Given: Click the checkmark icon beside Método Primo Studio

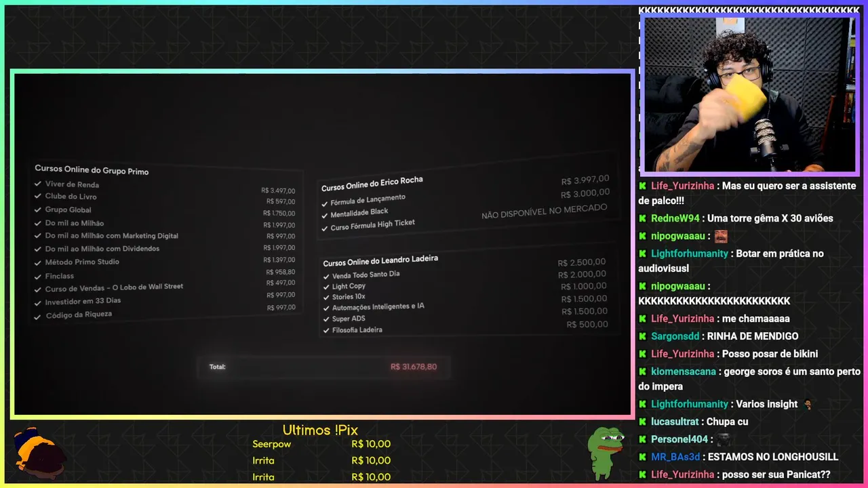Looking at the screenshot, I should coord(39,262).
